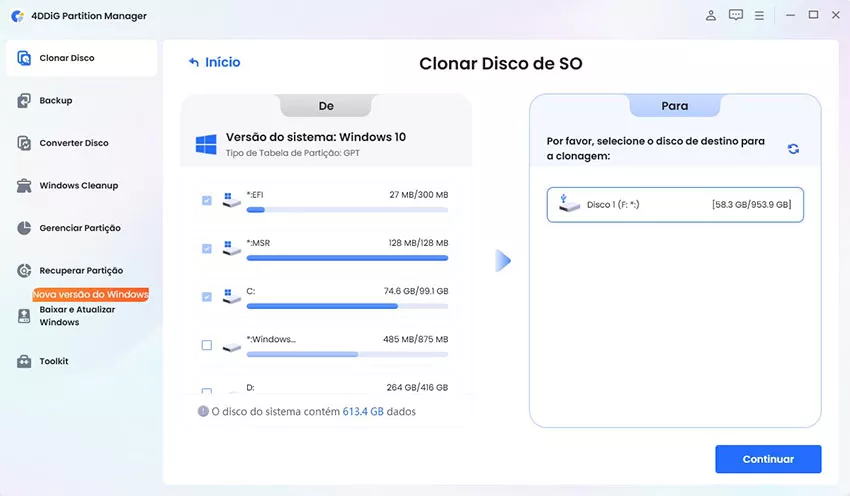Click the 613.4 GB data link
This screenshot has height=496, width=850.
[x=363, y=411]
